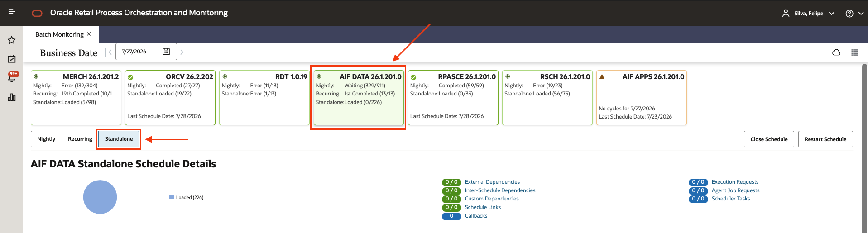Select the AIF DATA 26.1.201.0 schedule card
This screenshot has width=868, height=233.
[359, 98]
